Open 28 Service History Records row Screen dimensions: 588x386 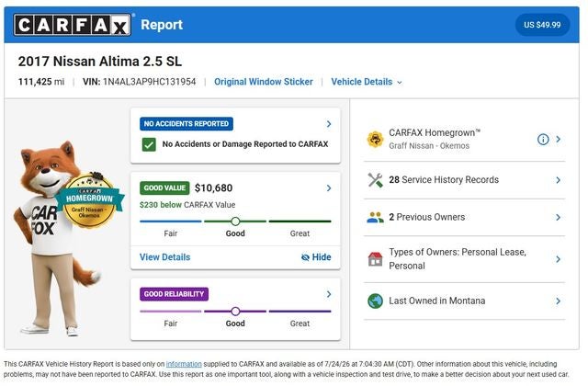point(464,180)
